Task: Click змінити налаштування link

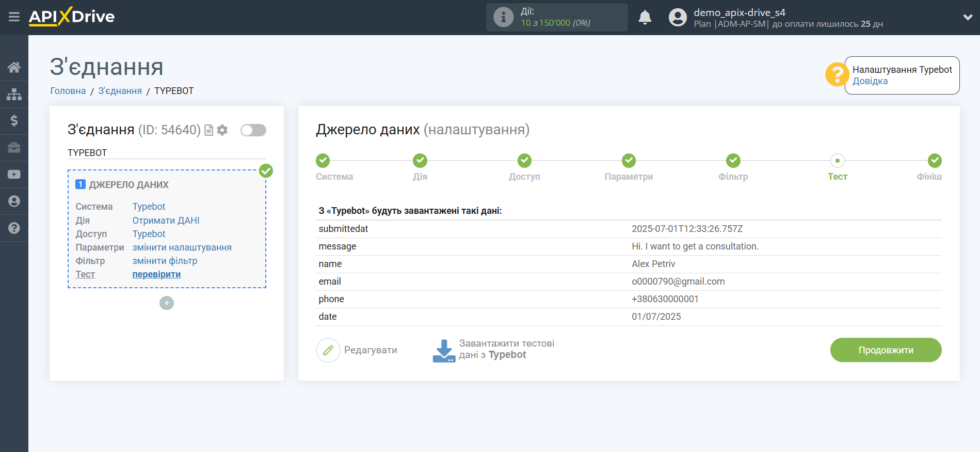Action: click(x=182, y=247)
